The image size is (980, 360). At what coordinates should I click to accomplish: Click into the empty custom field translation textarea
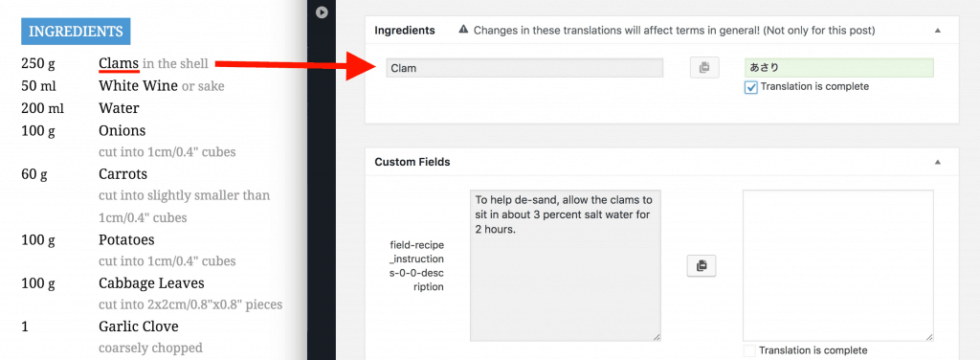coord(838,265)
